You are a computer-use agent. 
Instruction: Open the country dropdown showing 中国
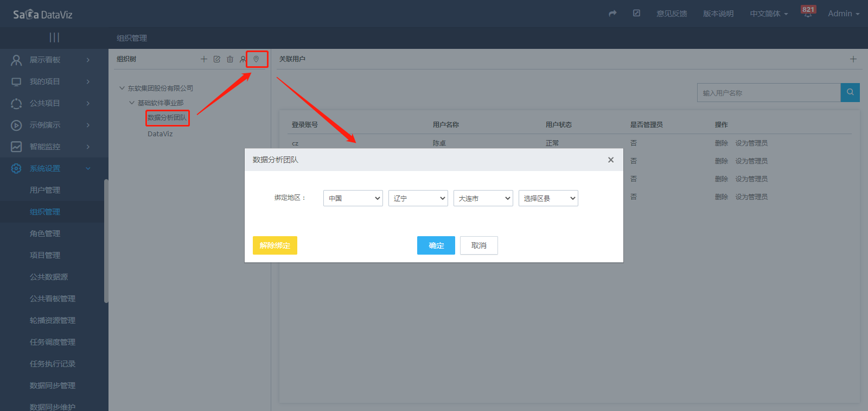(353, 198)
